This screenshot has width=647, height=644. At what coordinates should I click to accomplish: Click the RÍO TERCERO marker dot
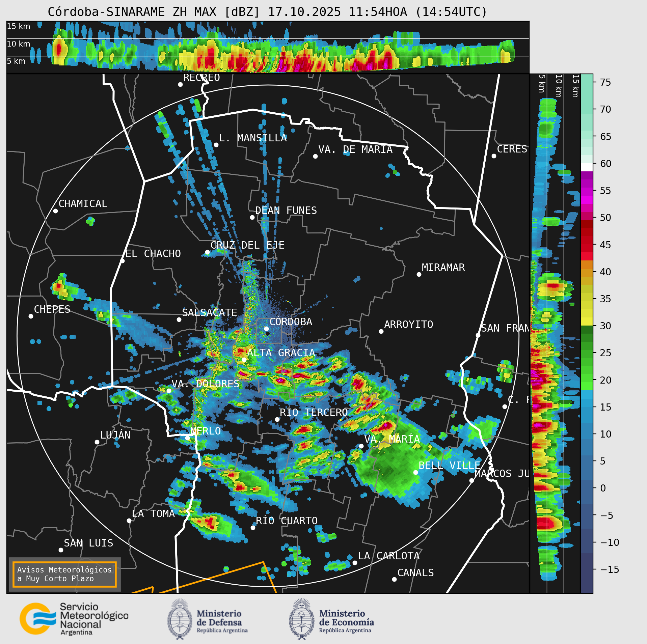pyautogui.click(x=277, y=419)
